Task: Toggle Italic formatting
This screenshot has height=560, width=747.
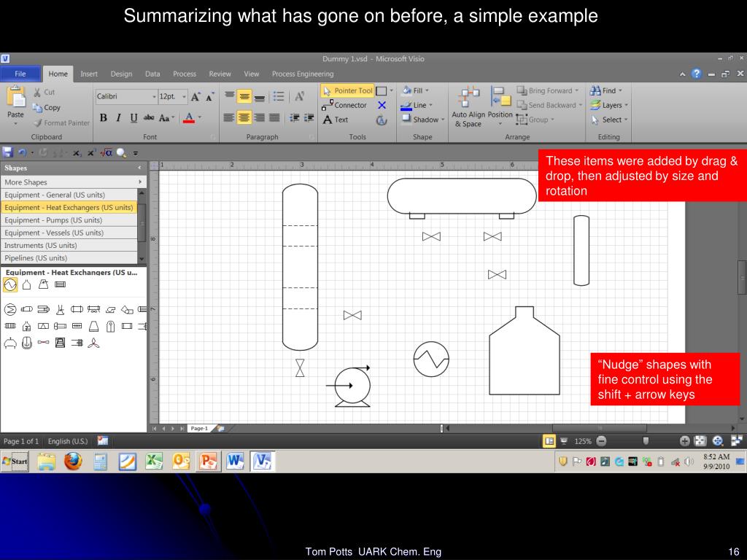Action: (118, 117)
